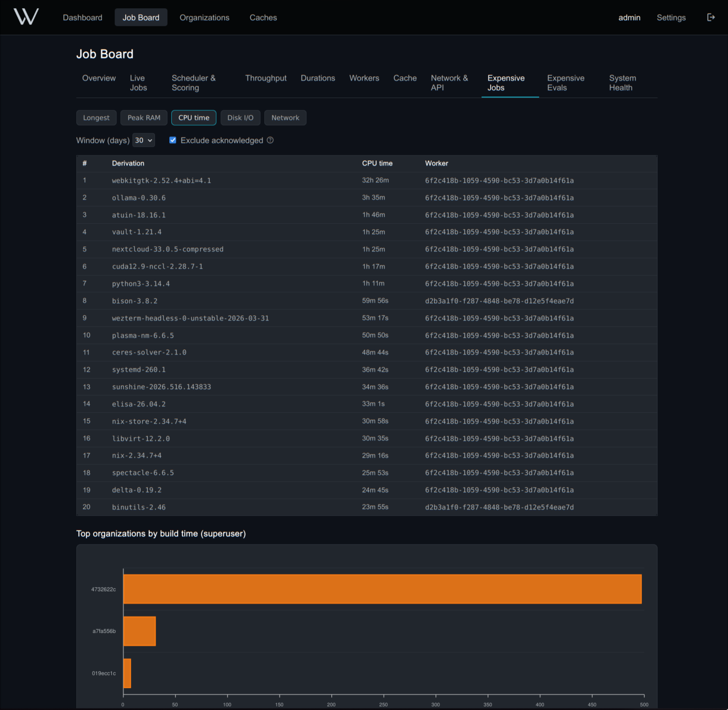This screenshot has height=710, width=728.
Task: Select the Longest filter button
Action: 96,118
